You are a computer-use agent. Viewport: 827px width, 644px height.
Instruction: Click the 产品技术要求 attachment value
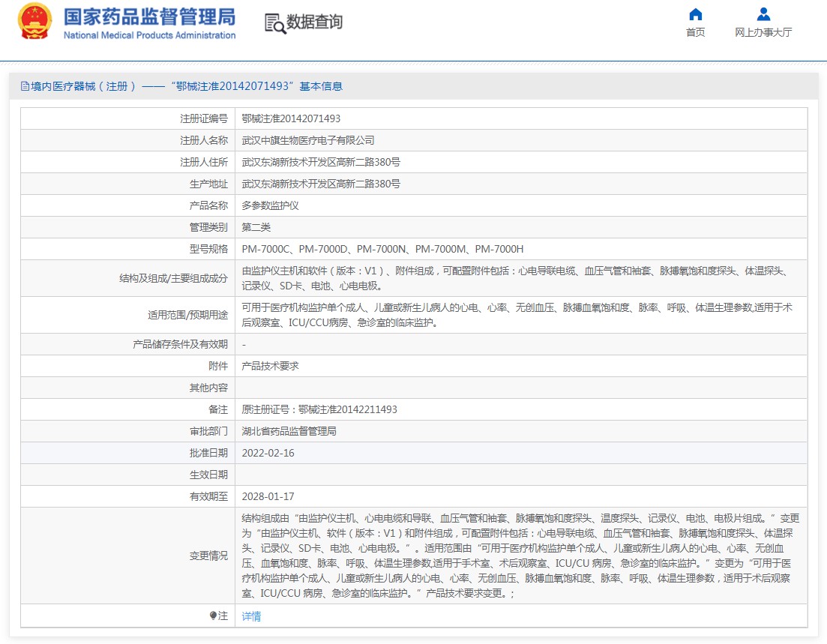[270, 366]
